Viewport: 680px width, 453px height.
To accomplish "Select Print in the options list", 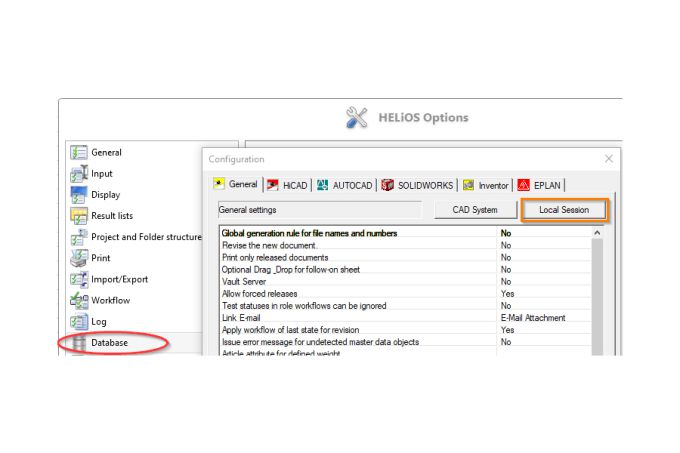I will [x=101, y=258].
